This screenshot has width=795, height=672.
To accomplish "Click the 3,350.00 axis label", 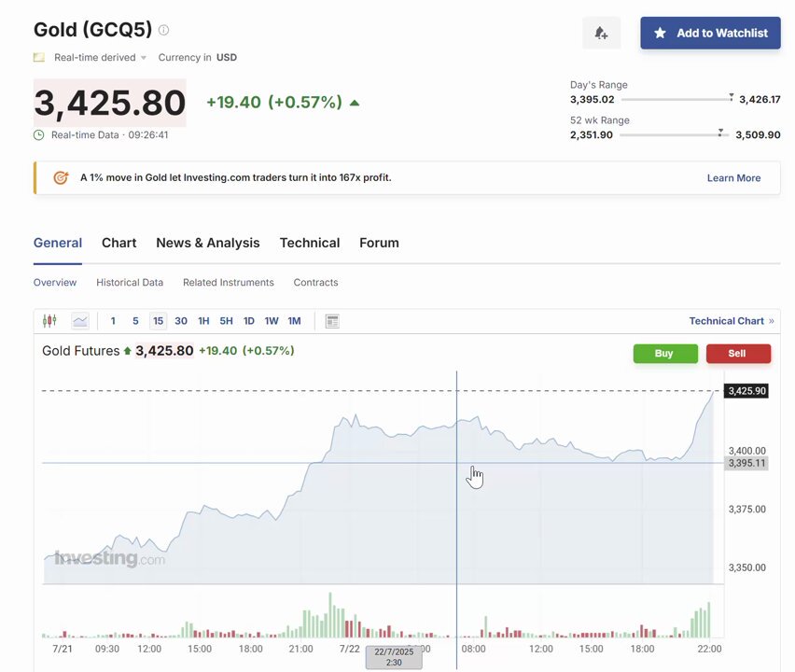I will click(746, 567).
